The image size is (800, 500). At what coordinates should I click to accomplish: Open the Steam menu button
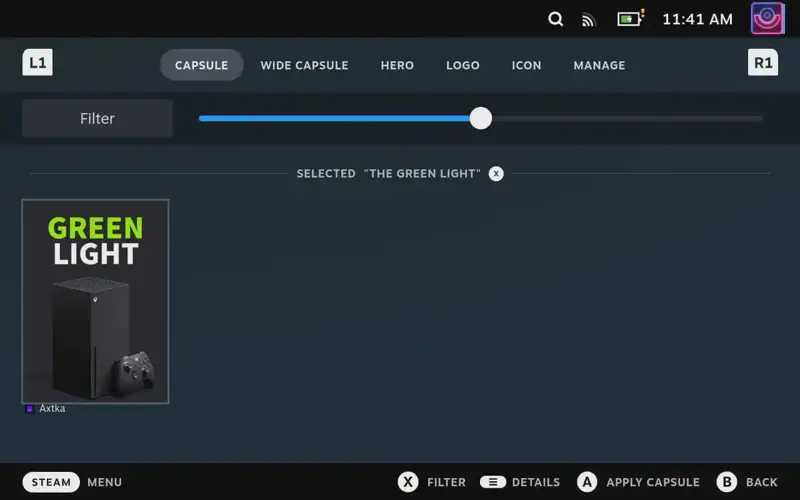51,482
